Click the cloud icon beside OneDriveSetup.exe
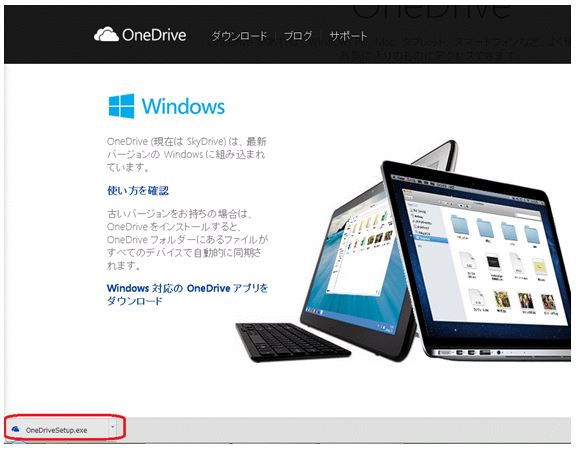Viewport: 582px width, 450px height. point(16,429)
